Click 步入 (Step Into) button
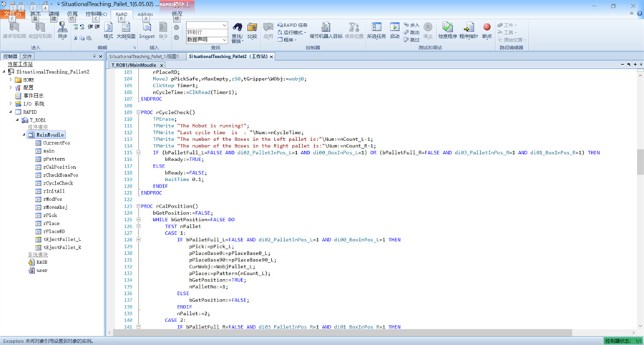 click(411, 25)
